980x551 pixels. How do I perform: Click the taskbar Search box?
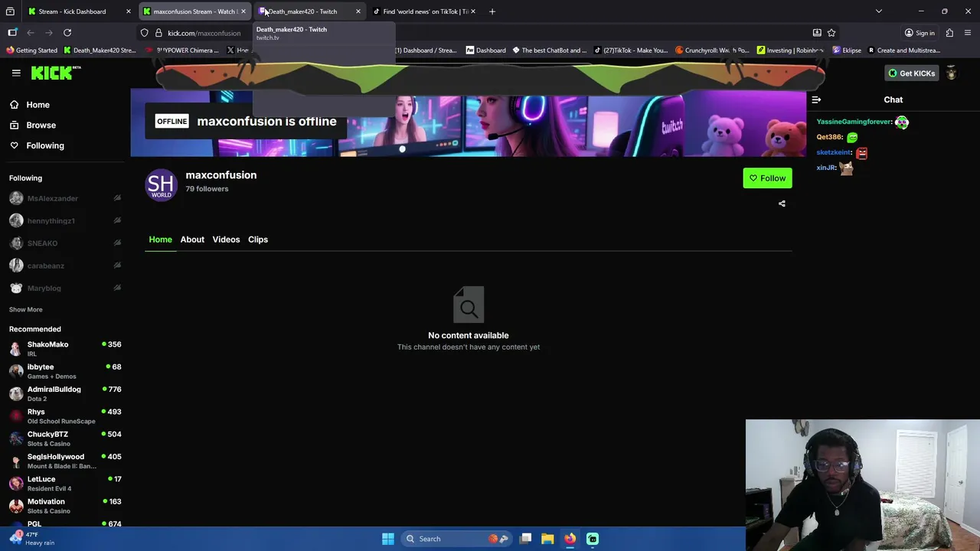(x=456, y=539)
